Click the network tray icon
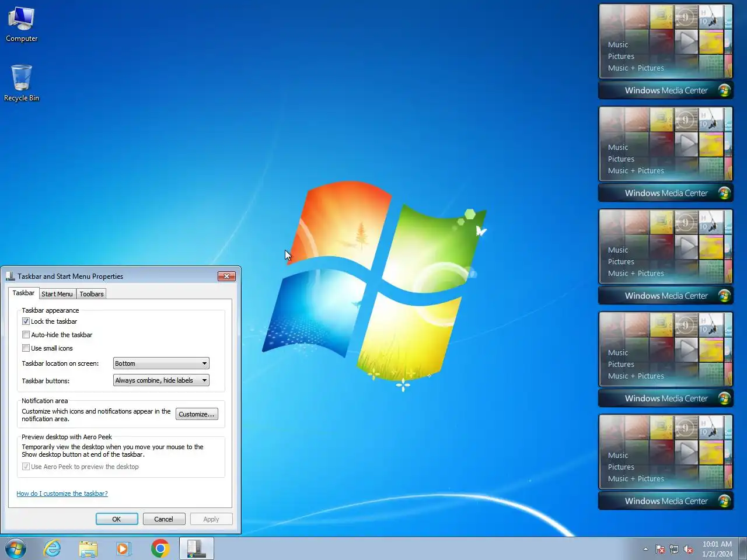The image size is (747, 560). pyautogui.click(x=674, y=549)
